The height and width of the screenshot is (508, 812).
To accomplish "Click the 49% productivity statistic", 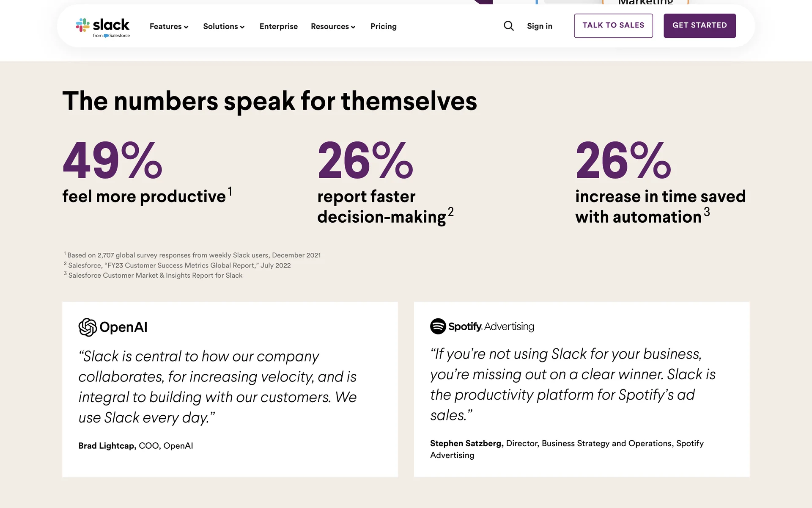I will (x=112, y=161).
